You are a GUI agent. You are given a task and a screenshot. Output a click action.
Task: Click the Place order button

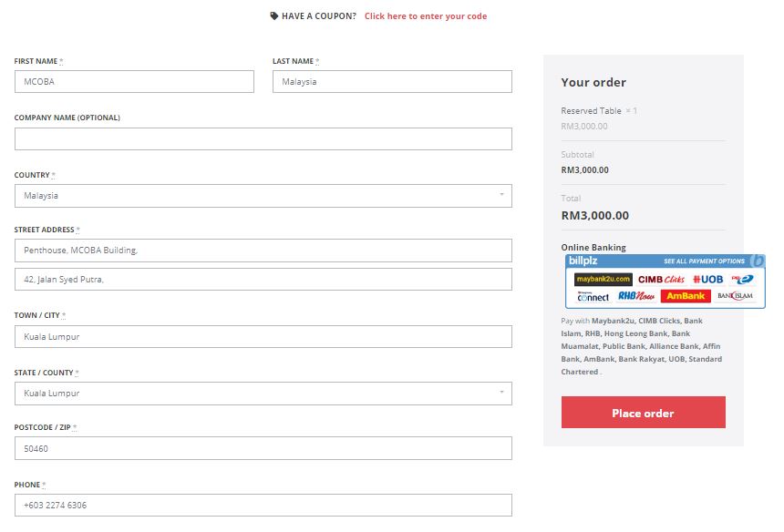tap(643, 413)
